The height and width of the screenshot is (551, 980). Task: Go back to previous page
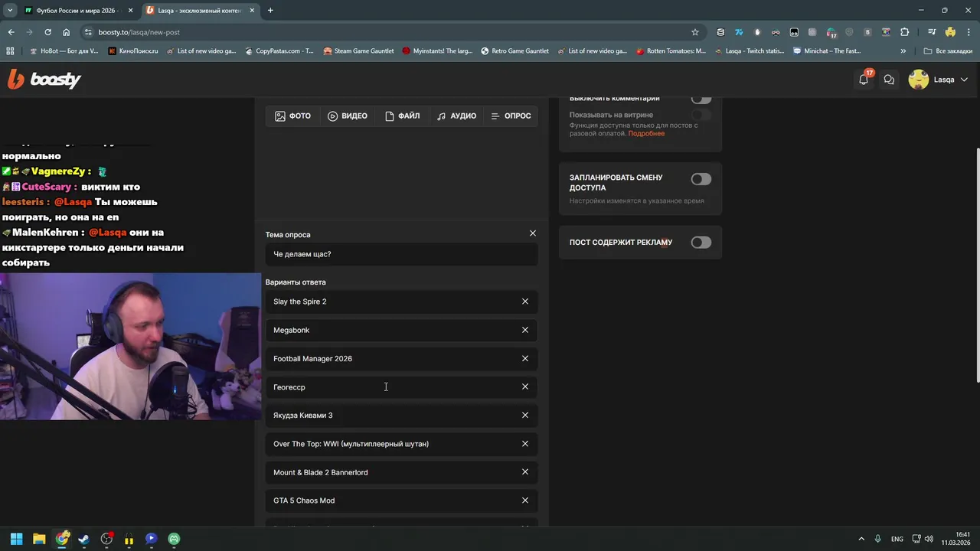click(11, 32)
